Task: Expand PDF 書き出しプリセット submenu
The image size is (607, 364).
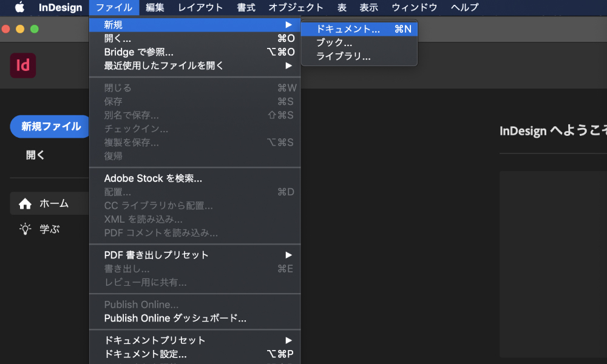Action: click(195, 255)
